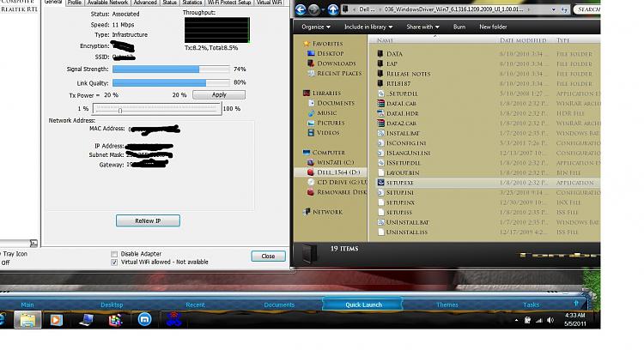Select the Install.bat file icon

click(380, 133)
